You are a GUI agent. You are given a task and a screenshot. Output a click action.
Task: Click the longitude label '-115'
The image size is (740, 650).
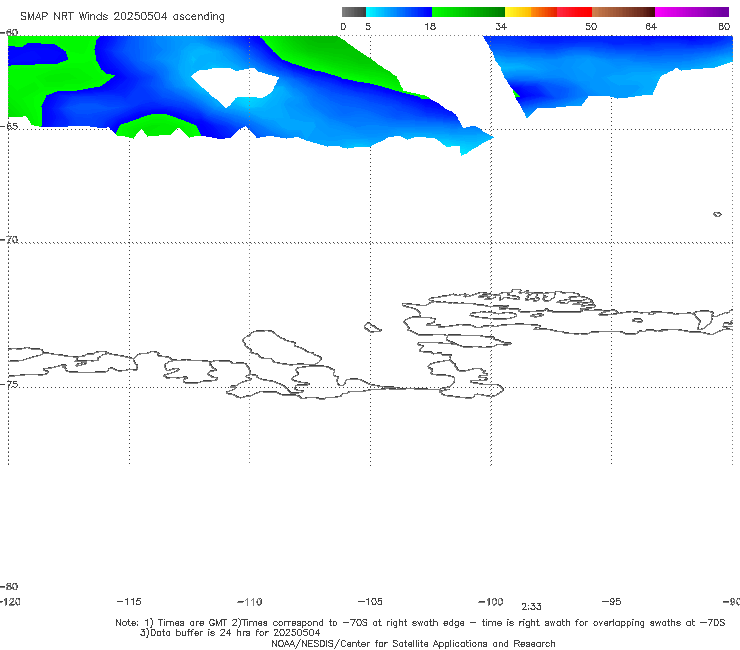(x=129, y=602)
